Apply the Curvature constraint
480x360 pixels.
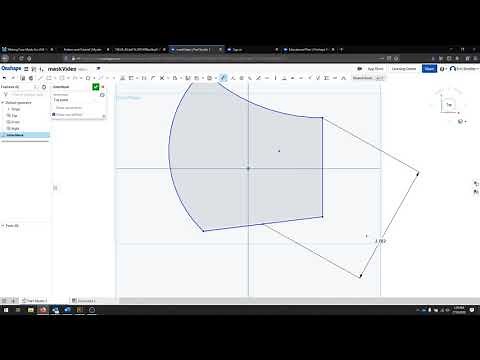pyautogui.click(x=343, y=78)
